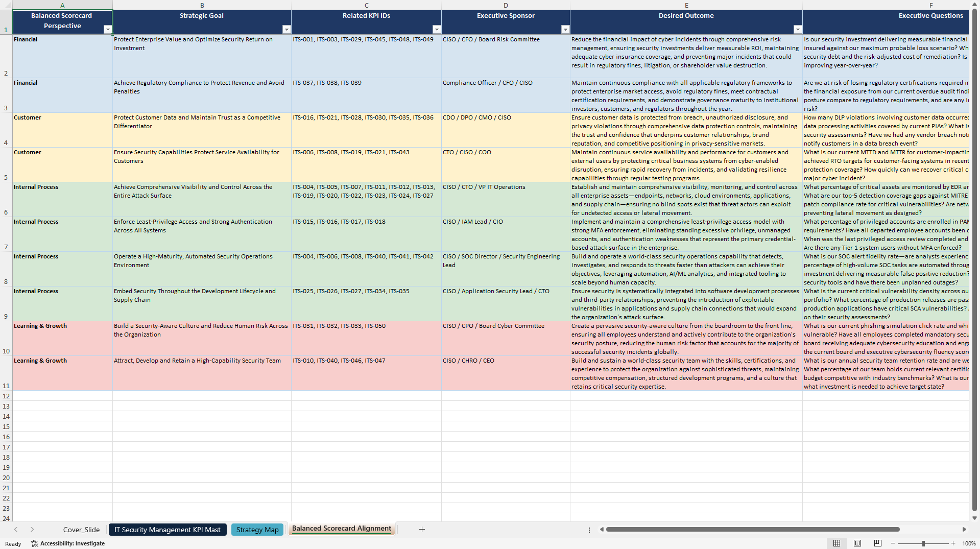Select column A header
The height and width of the screenshot is (549, 980).
62,5
